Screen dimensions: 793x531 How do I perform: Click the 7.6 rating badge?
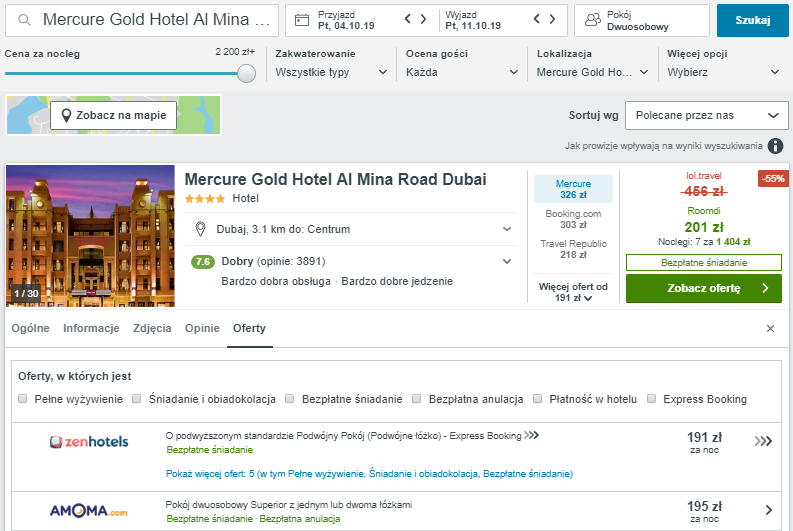pos(202,262)
